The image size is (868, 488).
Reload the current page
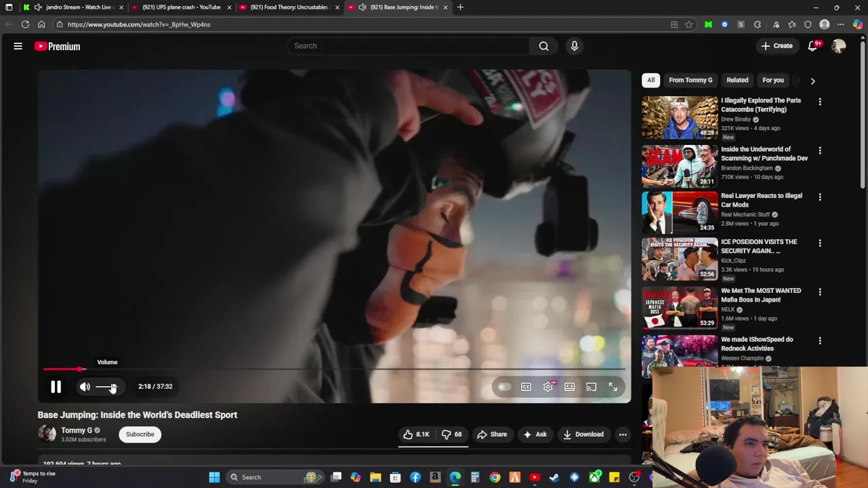pos(25,24)
